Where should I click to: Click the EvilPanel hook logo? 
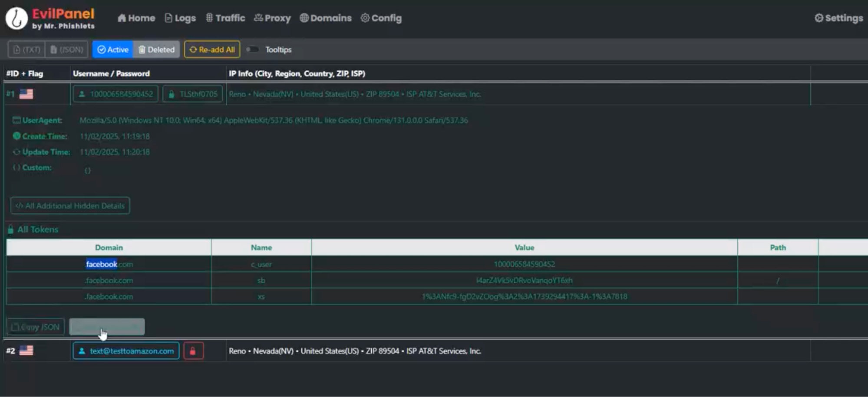click(x=17, y=18)
